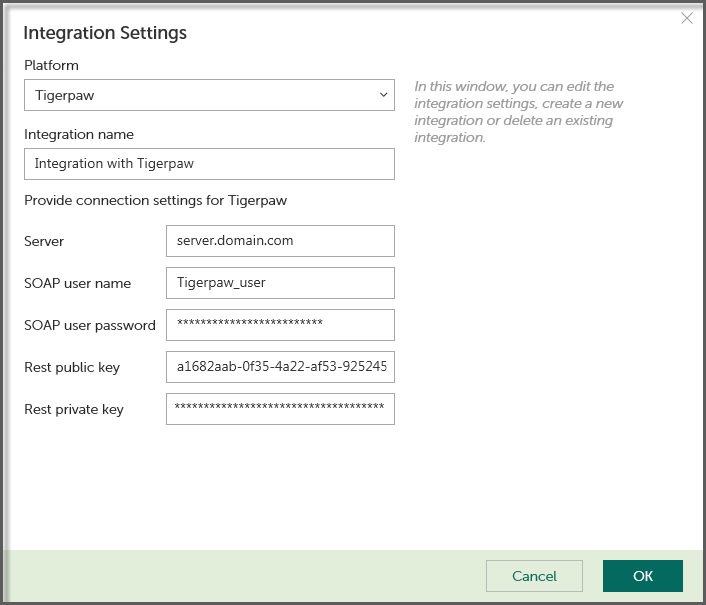This screenshot has width=706, height=605.
Task: Click the Integration Settings dialog title
Action: click(x=105, y=33)
